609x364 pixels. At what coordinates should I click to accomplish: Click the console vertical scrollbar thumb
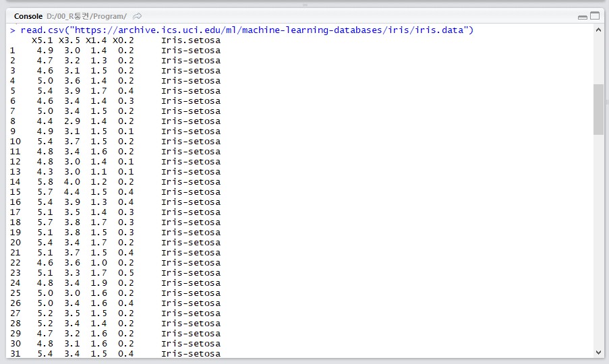coord(598,109)
